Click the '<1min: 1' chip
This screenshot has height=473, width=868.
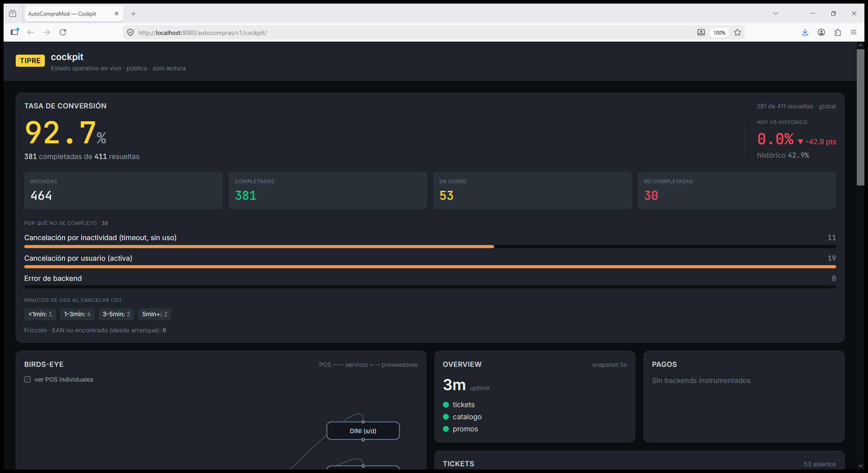pyautogui.click(x=40, y=314)
